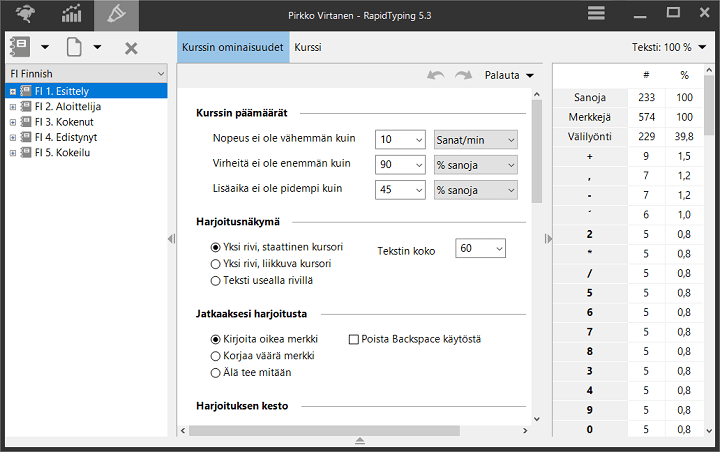Click the Sanoja row in statistics

(x=628, y=97)
